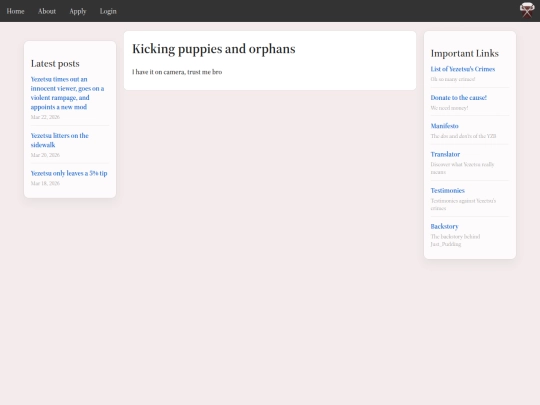Click description 'We need money!'
The width and height of the screenshot is (540, 405).
coord(449,108)
